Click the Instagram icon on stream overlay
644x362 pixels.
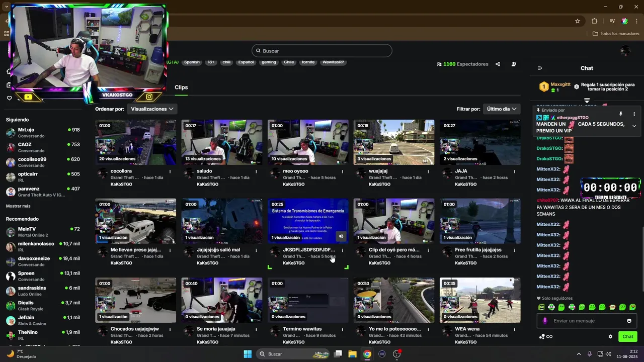pos(149,97)
